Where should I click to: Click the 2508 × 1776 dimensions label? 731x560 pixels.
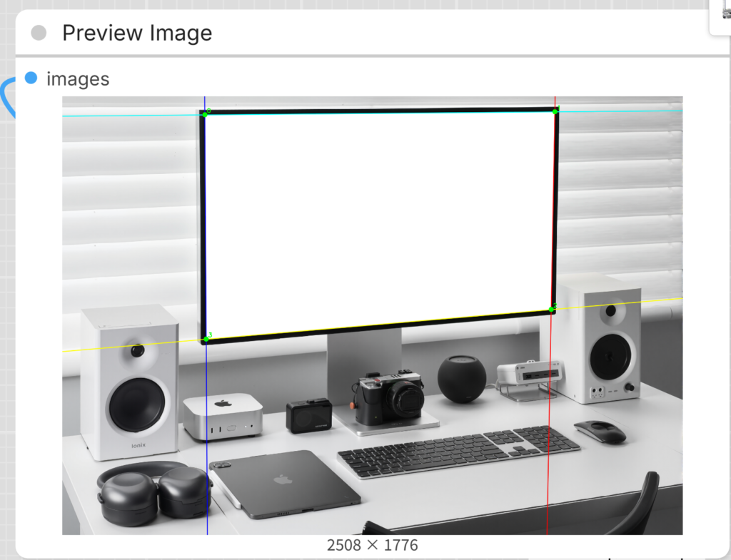pos(372,546)
